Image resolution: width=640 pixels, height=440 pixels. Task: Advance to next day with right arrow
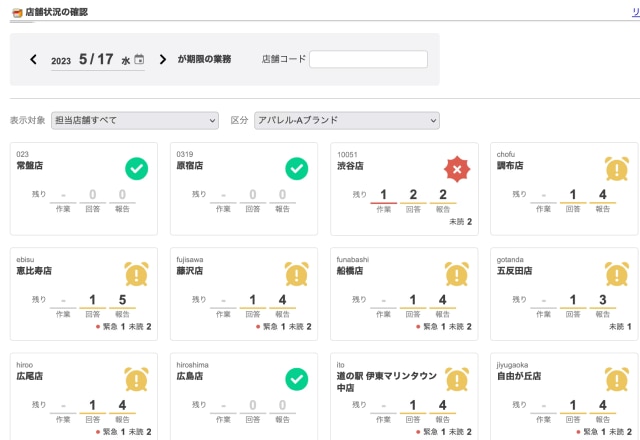coord(163,60)
